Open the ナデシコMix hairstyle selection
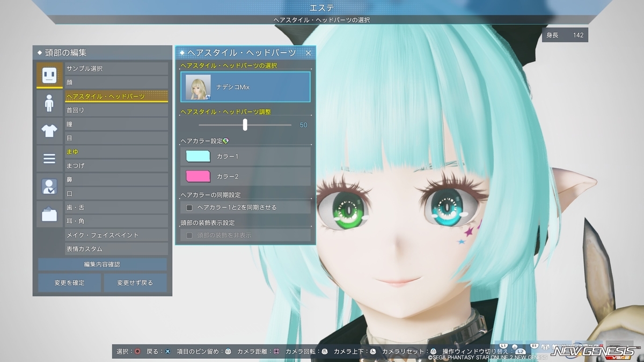This screenshot has width=644, height=362. pyautogui.click(x=245, y=87)
